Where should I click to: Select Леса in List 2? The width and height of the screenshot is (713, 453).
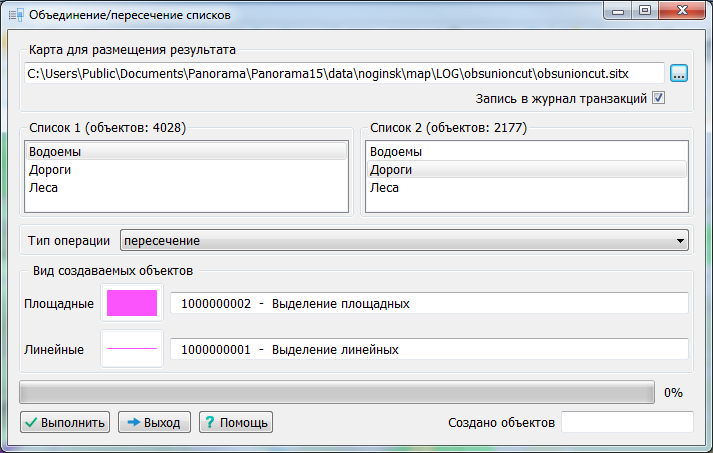click(384, 187)
